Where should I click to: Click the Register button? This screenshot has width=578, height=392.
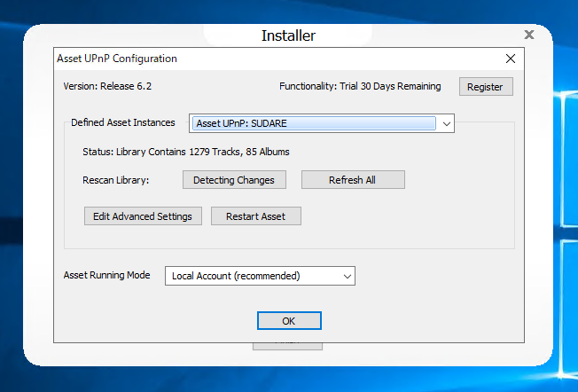[x=486, y=87]
